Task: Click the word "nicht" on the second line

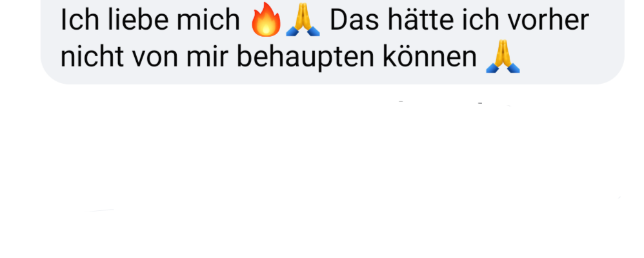Action: pyautogui.click(x=92, y=57)
